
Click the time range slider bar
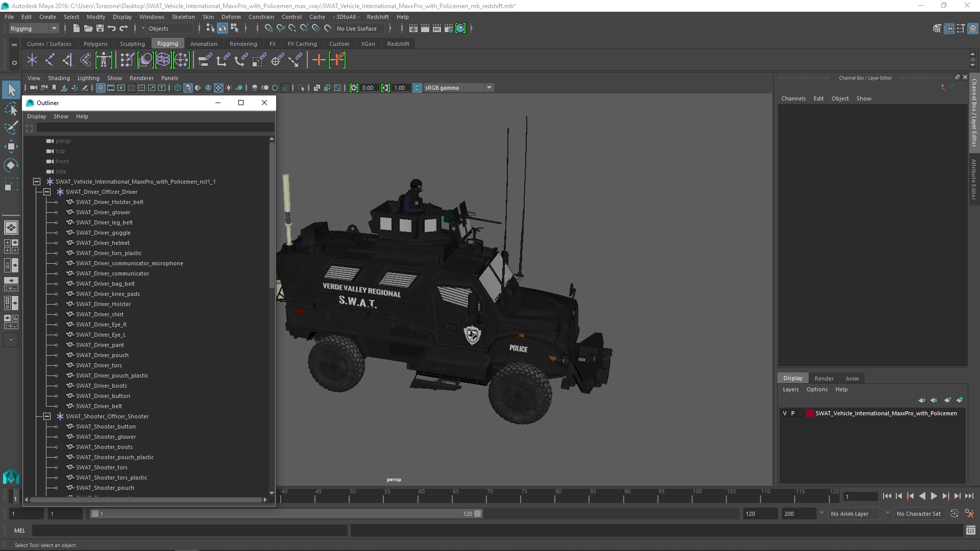(x=286, y=514)
